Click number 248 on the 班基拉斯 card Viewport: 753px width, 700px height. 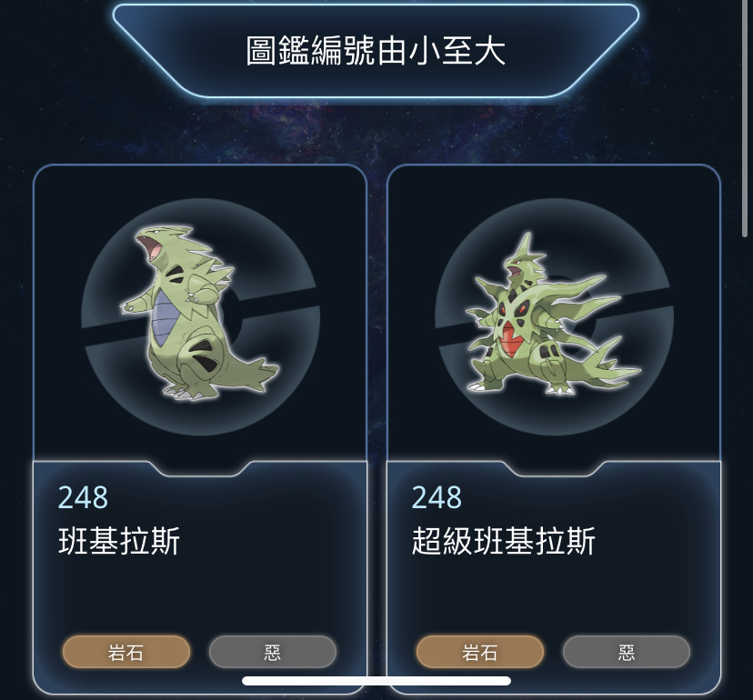tap(83, 497)
